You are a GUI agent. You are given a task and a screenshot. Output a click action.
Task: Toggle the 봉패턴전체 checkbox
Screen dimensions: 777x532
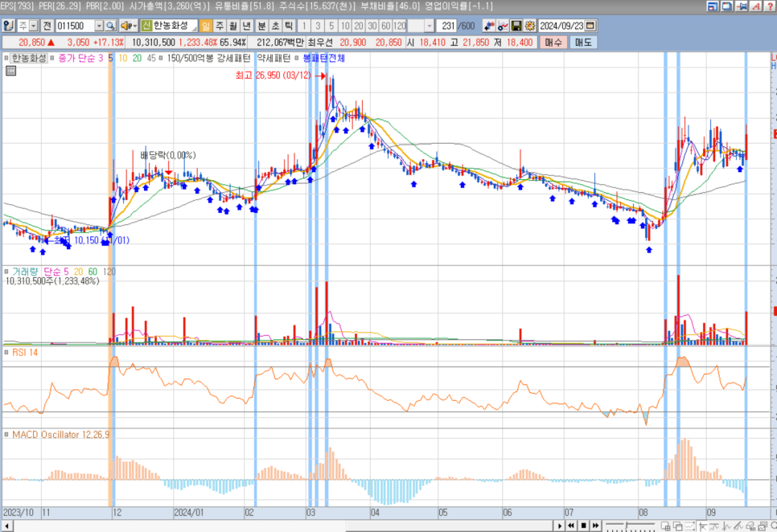click(x=297, y=58)
